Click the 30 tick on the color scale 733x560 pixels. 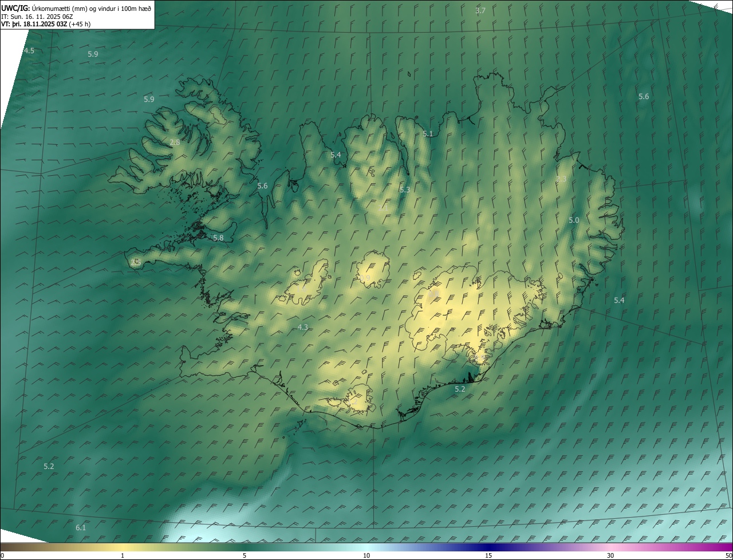click(x=610, y=556)
